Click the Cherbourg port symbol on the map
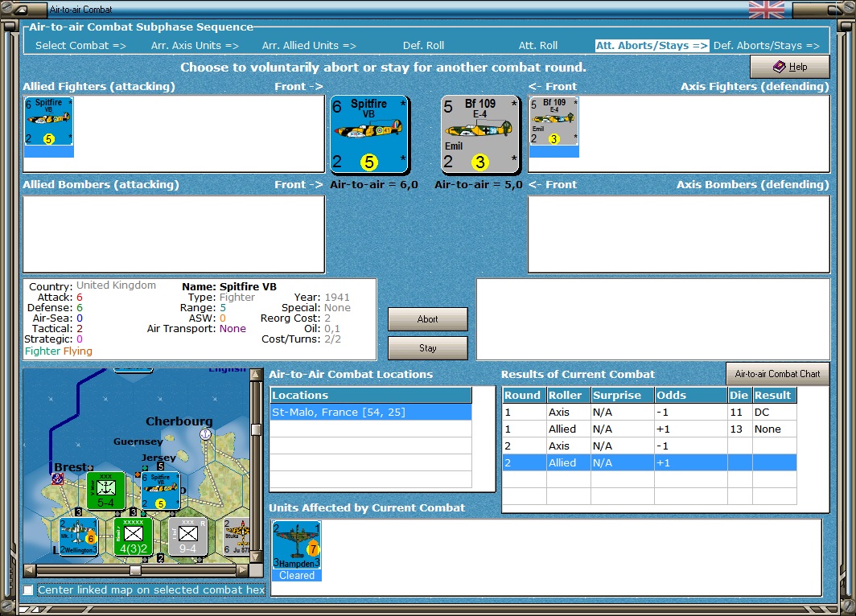This screenshot has height=616, width=856. [205, 434]
